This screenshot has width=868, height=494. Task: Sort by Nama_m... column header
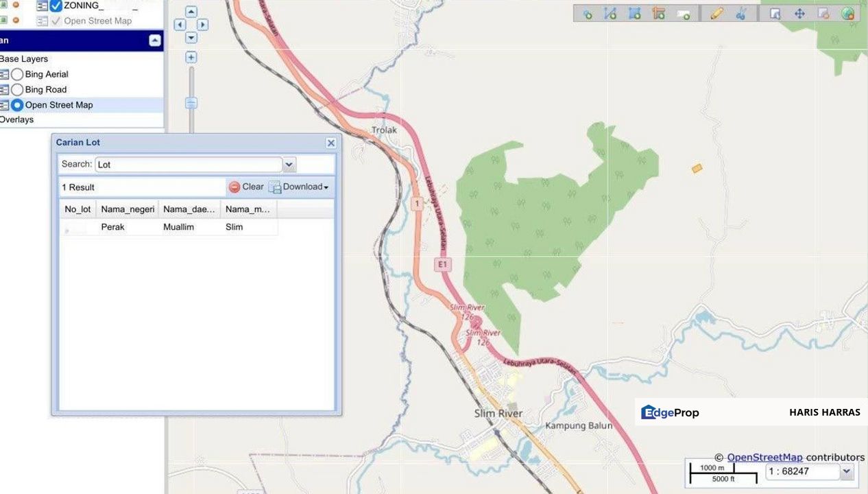[x=249, y=209]
